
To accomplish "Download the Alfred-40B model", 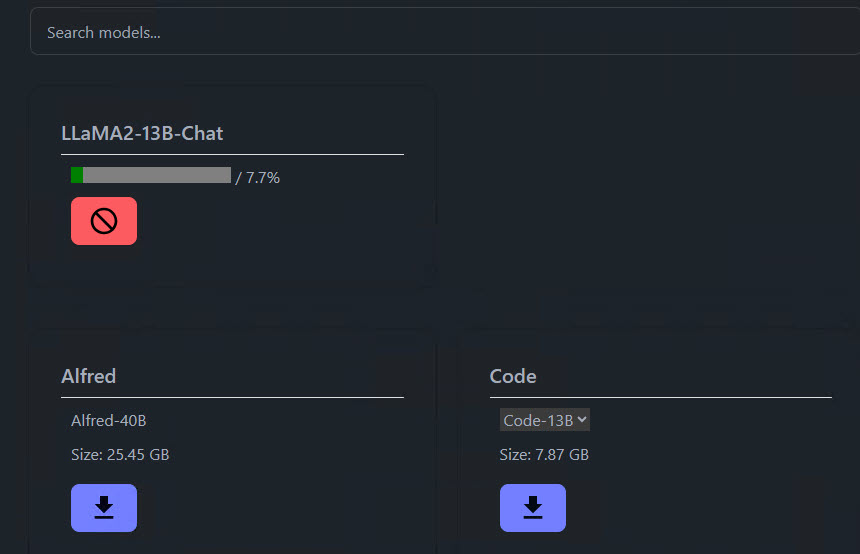I will 104,507.
